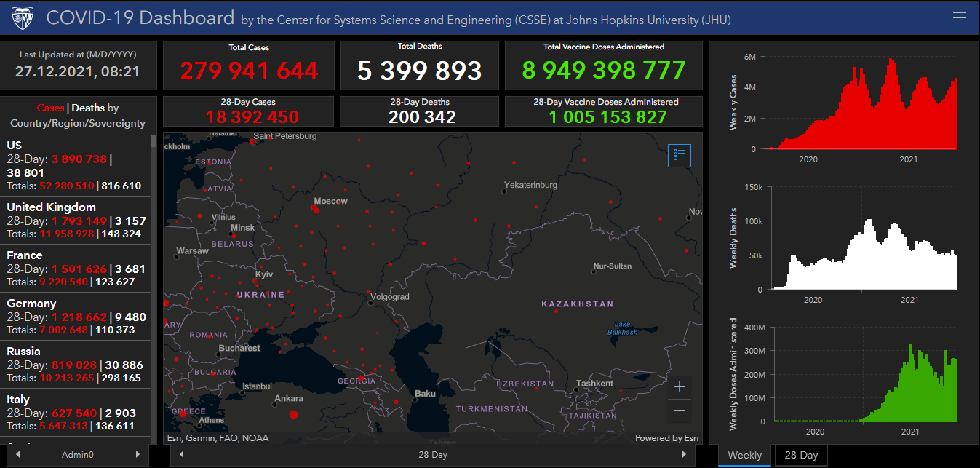Switch country list sorting to Cases

[50, 108]
